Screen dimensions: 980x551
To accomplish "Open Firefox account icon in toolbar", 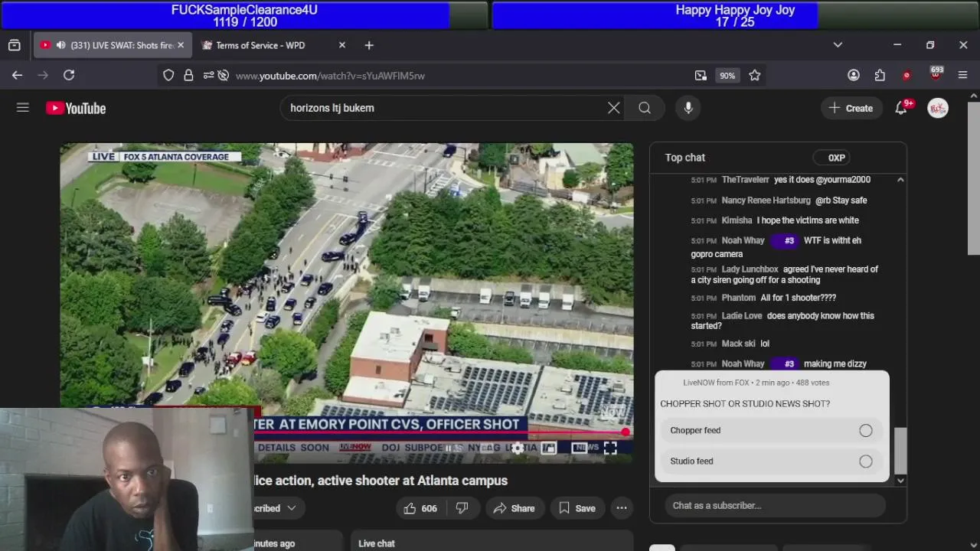I will click(x=854, y=75).
